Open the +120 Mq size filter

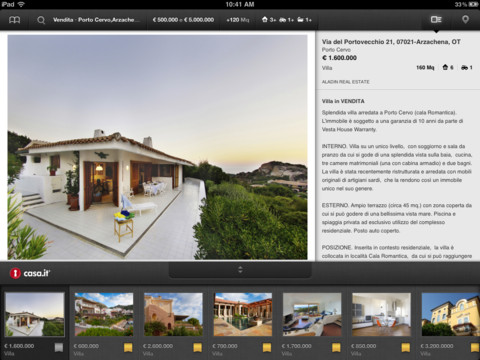click(238, 20)
